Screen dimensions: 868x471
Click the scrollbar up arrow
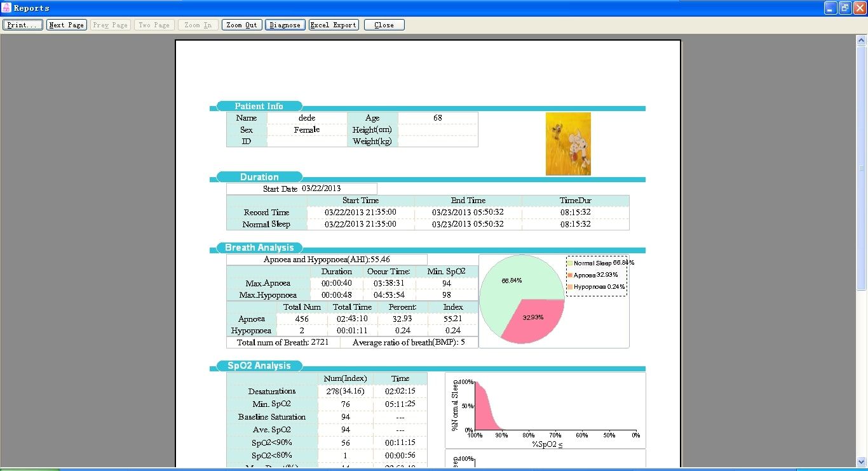pos(862,40)
